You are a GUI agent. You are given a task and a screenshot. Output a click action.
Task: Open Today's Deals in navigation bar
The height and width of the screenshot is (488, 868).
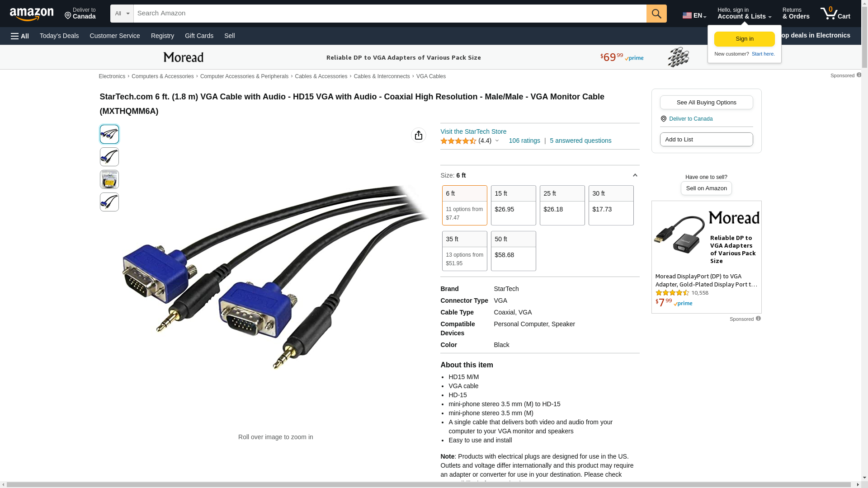(59, 36)
